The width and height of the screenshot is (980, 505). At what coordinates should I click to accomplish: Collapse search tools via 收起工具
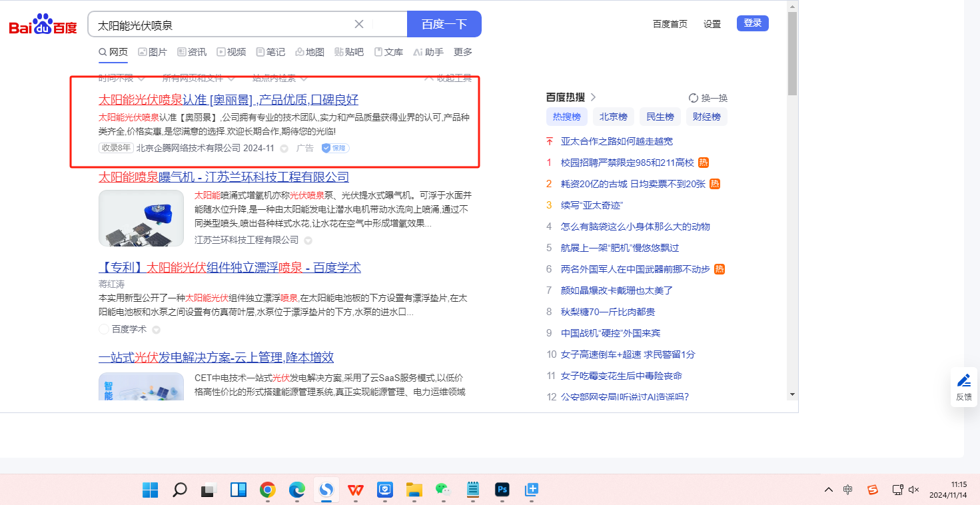[448, 78]
